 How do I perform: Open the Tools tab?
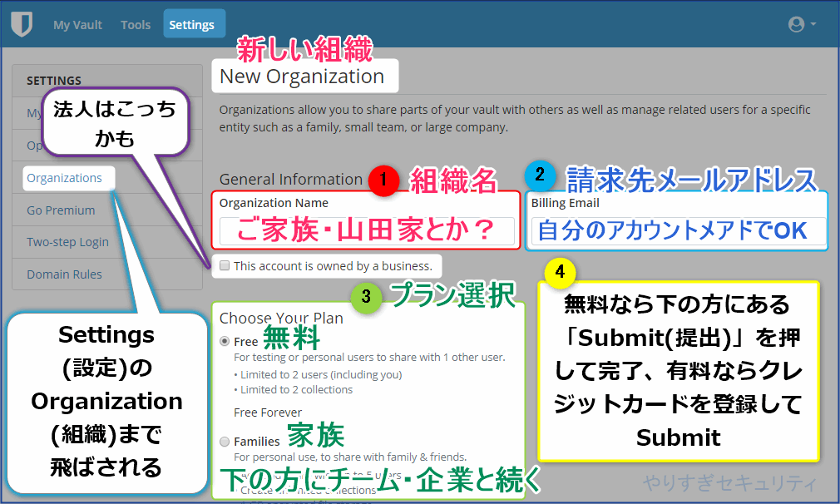point(136,25)
